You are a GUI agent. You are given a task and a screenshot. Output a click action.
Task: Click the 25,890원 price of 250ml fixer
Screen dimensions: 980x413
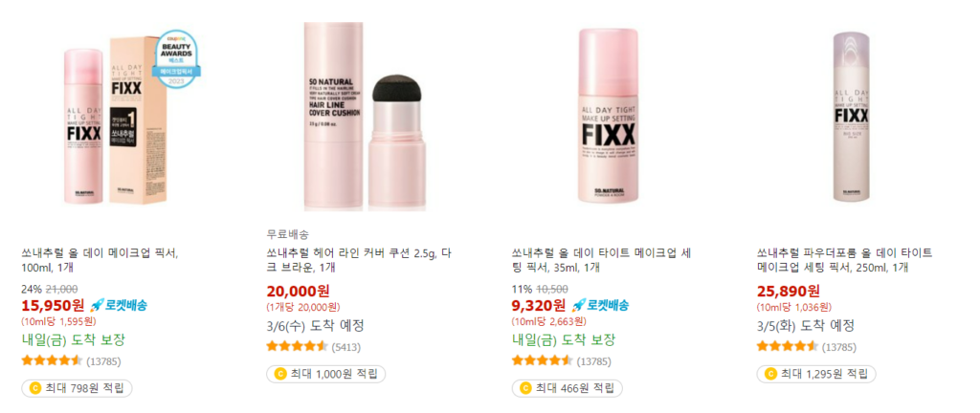tap(789, 292)
